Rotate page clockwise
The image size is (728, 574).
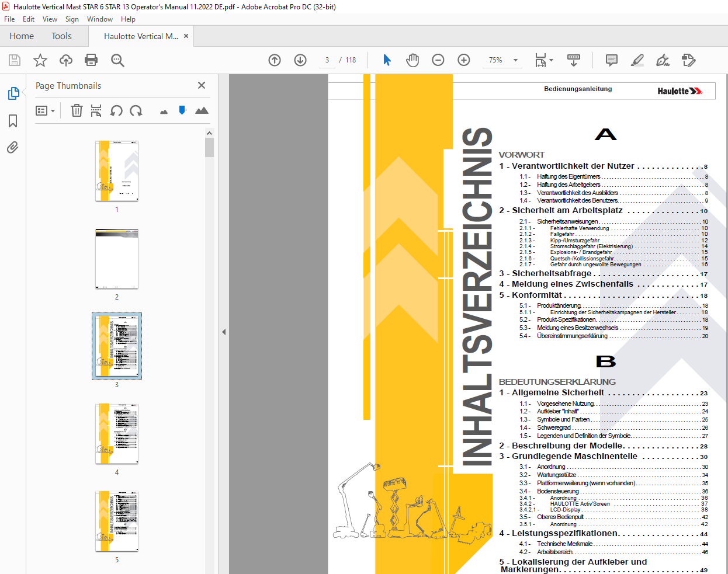click(x=136, y=110)
